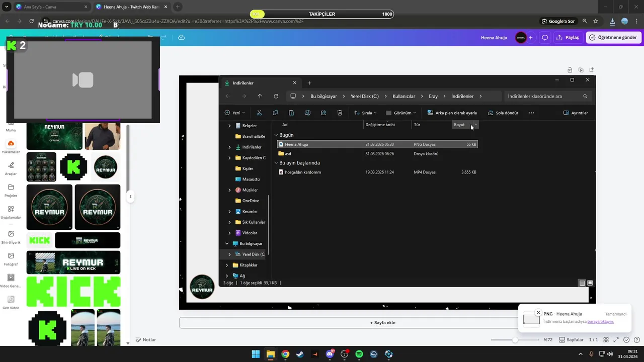This screenshot has width=644, height=362.
Task: Click the Delete trash icon in Explorer
Action: pos(340,113)
